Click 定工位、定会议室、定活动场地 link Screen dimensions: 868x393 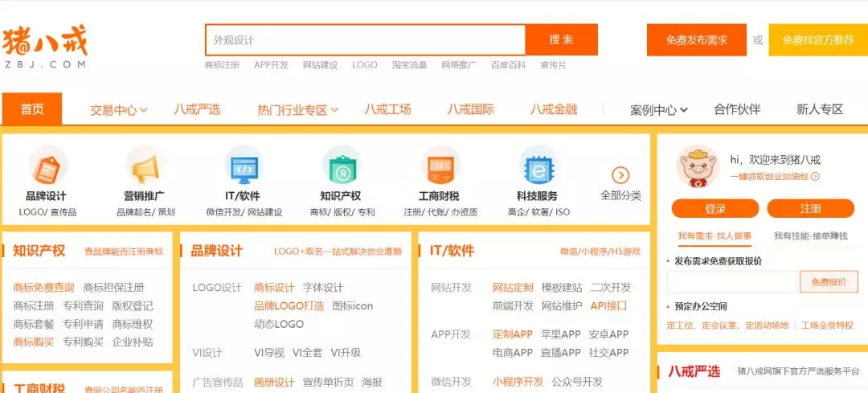point(728,325)
